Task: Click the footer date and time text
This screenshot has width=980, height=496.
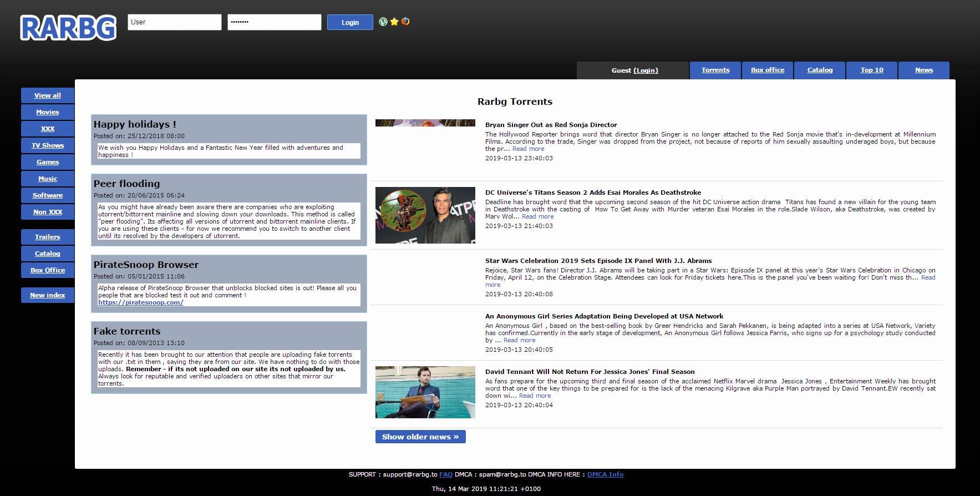Action: pos(486,489)
